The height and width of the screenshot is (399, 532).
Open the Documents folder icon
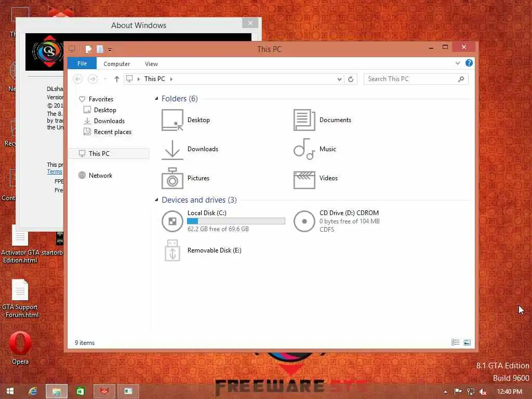304,120
